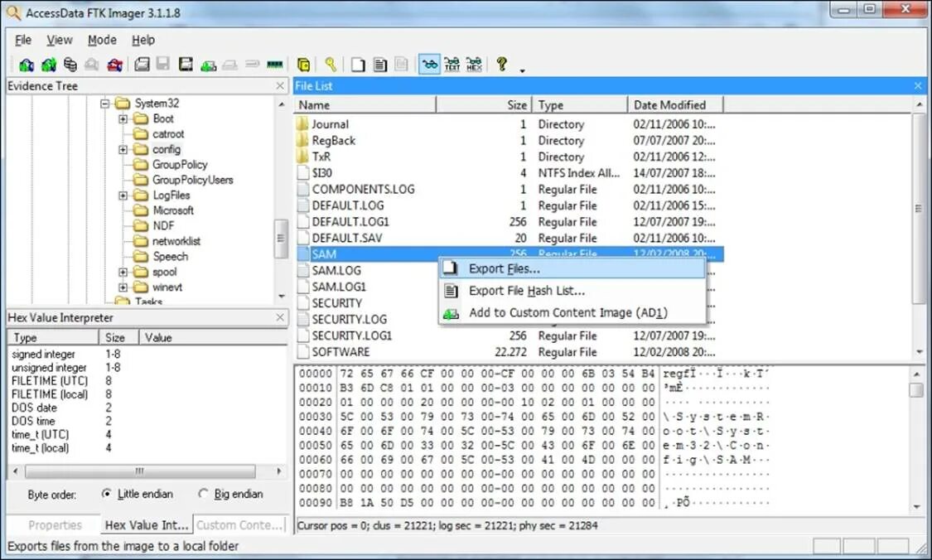
Task: Sort File List by Date Modified column
Action: tap(675, 104)
